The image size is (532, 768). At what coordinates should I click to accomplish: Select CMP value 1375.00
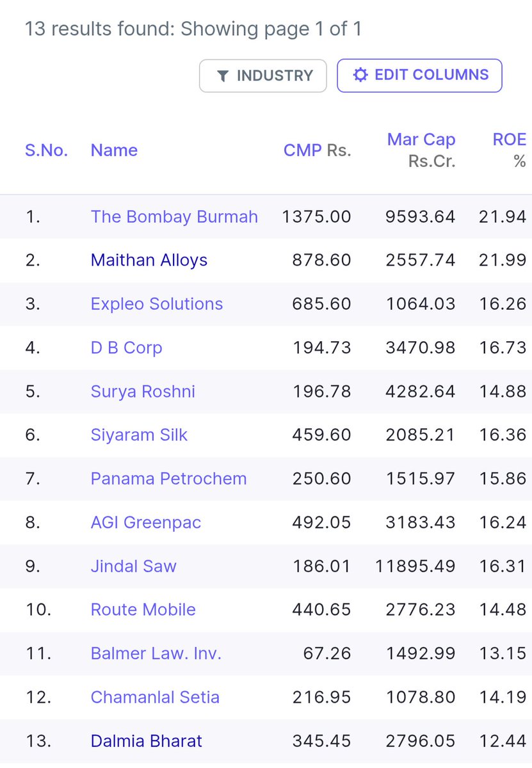pyautogui.click(x=316, y=217)
